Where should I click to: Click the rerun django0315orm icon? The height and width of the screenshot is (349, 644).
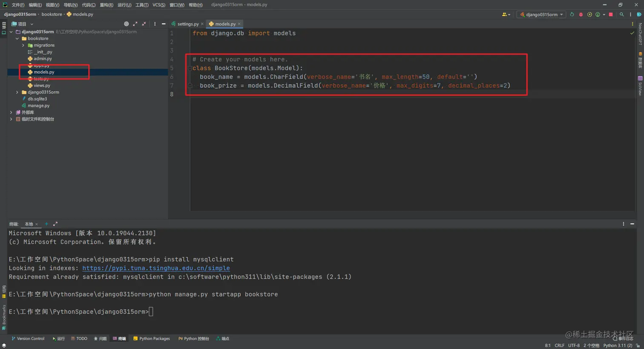(x=572, y=14)
